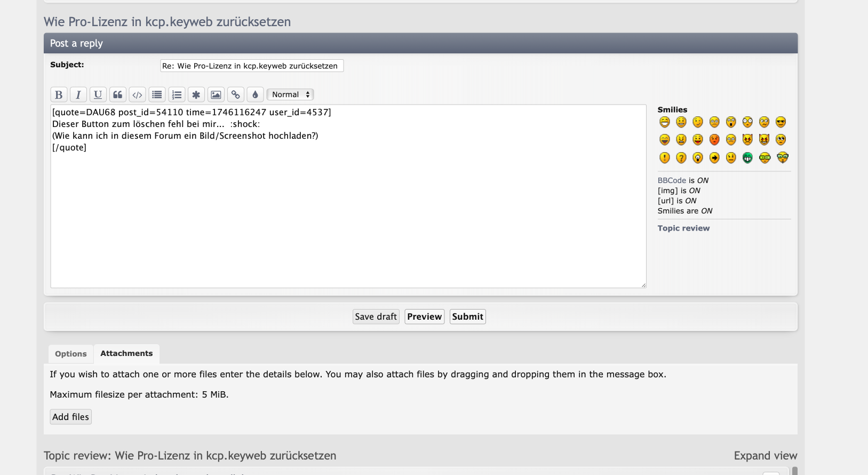Apply italic formatting button

78,95
